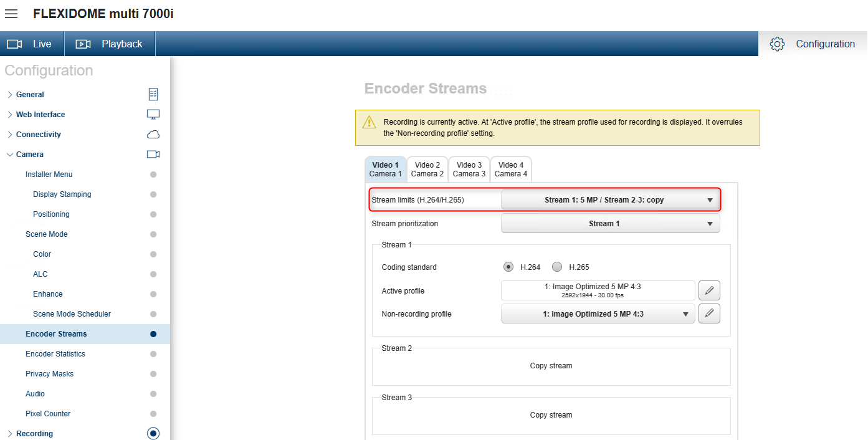The image size is (868, 440).
Task: Click the Connectivity cloud icon
Action: click(x=153, y=135)
